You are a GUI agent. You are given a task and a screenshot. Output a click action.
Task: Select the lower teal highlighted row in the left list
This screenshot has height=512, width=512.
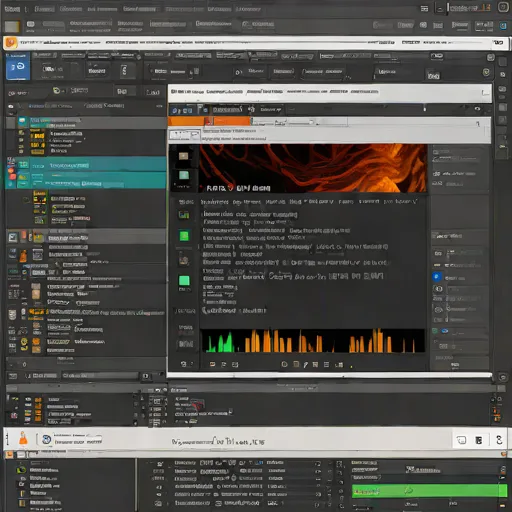pos(86,181)
